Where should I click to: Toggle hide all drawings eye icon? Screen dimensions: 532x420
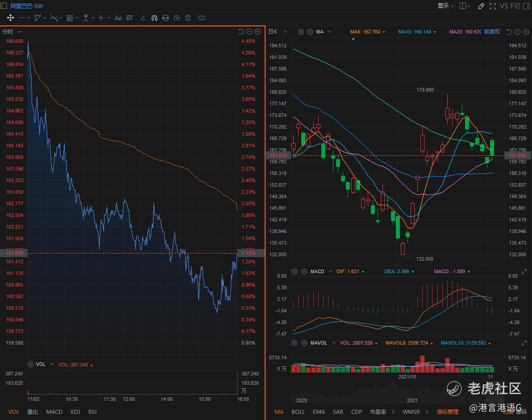(x=177, y=18)
